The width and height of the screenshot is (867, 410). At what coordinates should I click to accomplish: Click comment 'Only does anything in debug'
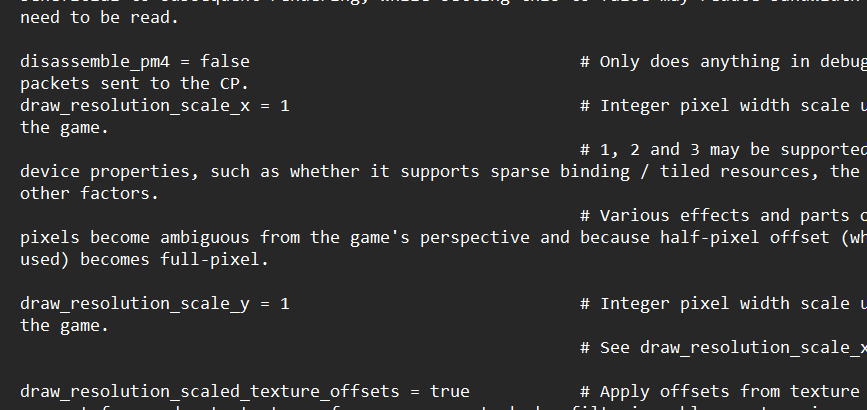coord(723,61)
